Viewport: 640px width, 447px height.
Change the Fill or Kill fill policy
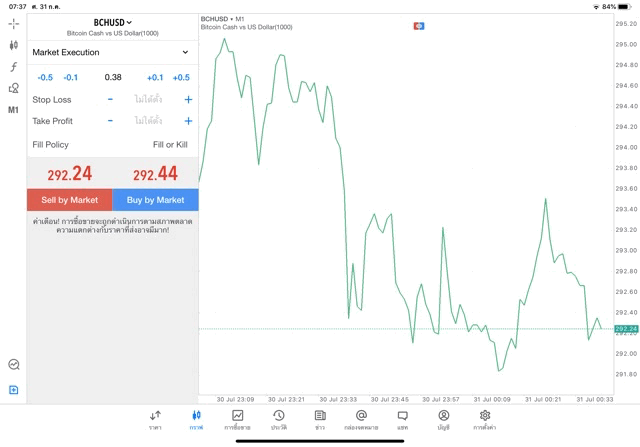pyautogui.click(x=170, y=145)
